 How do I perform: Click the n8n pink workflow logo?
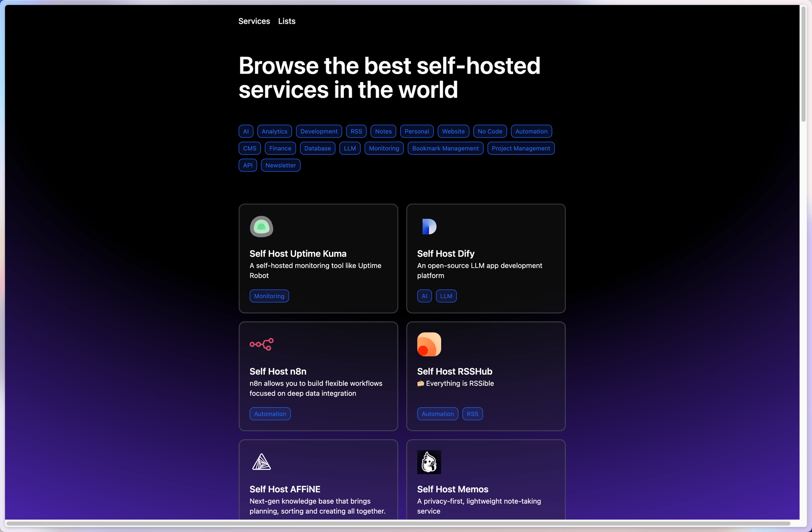(261, 344)
